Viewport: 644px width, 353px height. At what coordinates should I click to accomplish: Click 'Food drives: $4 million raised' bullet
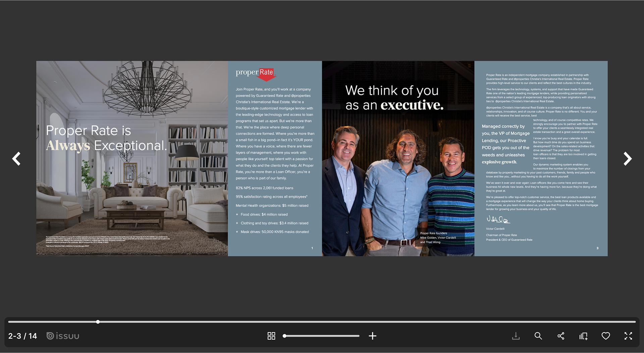262,214
